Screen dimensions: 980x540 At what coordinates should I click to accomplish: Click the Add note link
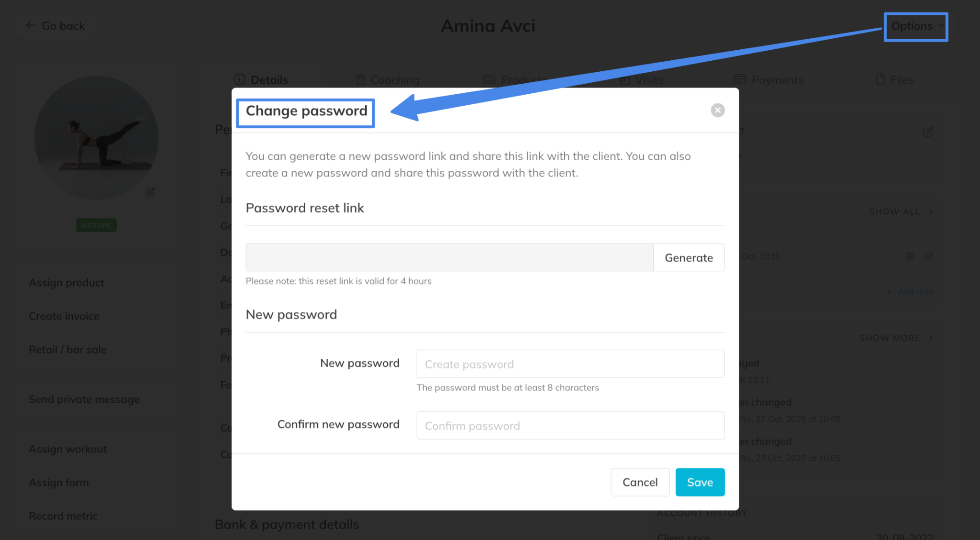910,292
